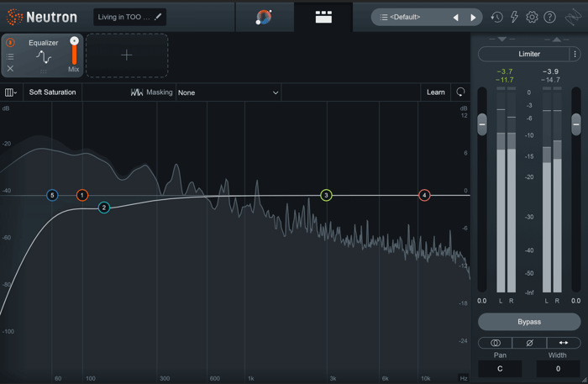This screenshot has height=384, width=588.
Task: Switch to the module view icon
Action: 323,17
